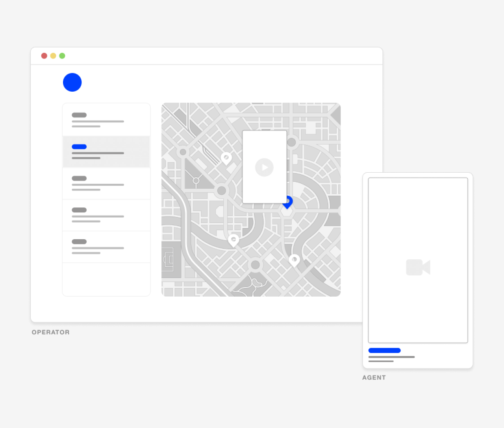Play the video preview on the map
Screen dimensions: 504x428
pyautogui.click(x=264, y=168)
